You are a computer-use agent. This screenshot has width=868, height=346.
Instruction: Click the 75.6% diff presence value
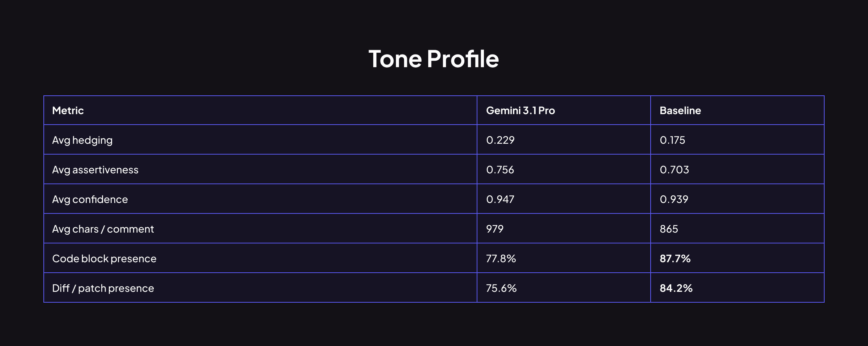tap(501, 288)
